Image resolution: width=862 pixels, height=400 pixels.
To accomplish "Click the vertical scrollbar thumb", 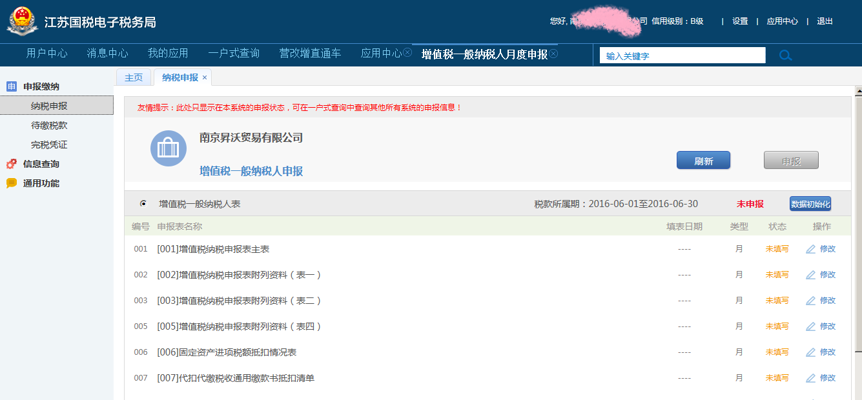I will point(858,223).
